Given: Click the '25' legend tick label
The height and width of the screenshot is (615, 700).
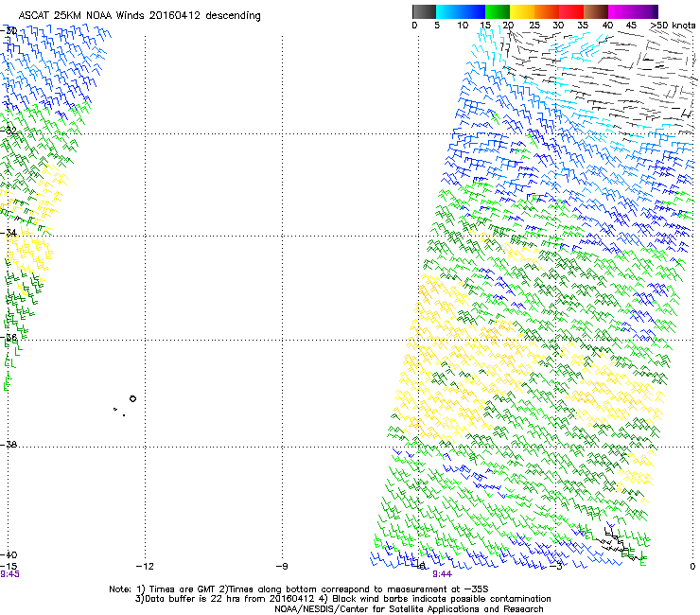Looking at the screenshot, I should coord(534,26).
